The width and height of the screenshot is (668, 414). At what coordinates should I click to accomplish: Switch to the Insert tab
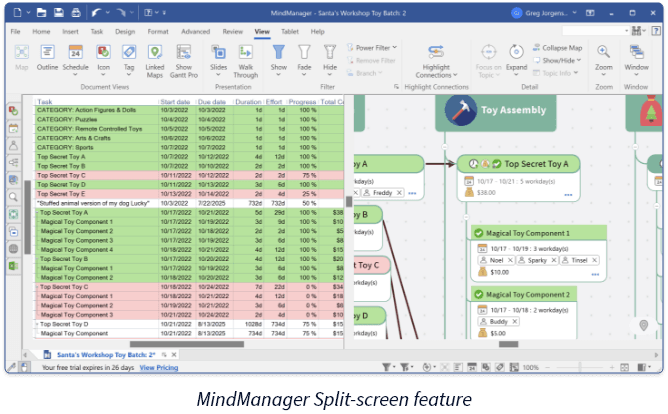click(70, 32)
